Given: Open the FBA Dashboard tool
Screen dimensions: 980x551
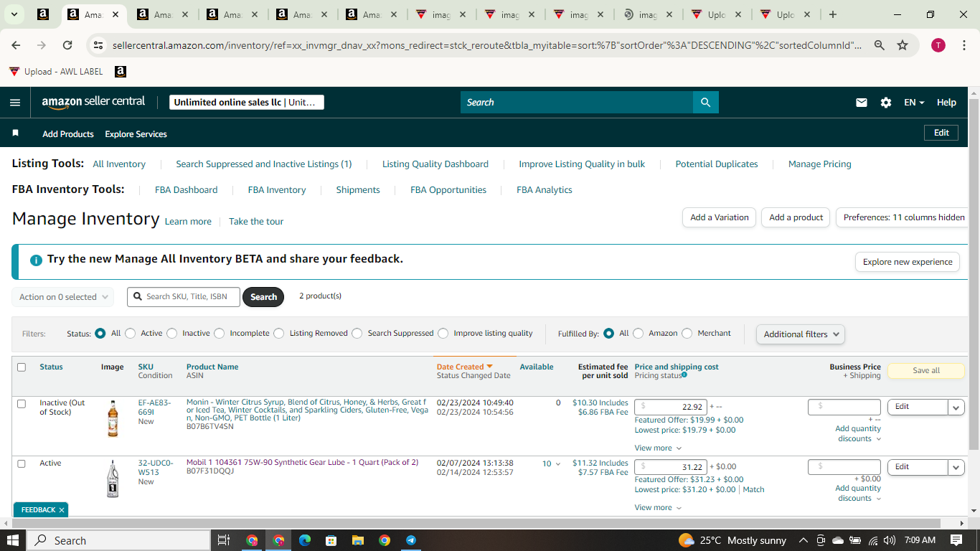Looking at the screenshot, I should tap(187, 190).
